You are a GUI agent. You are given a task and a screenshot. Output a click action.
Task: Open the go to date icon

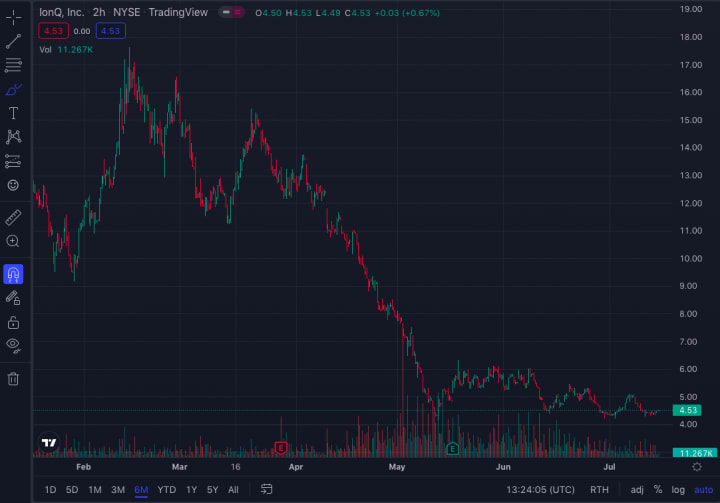click(266, 490)
